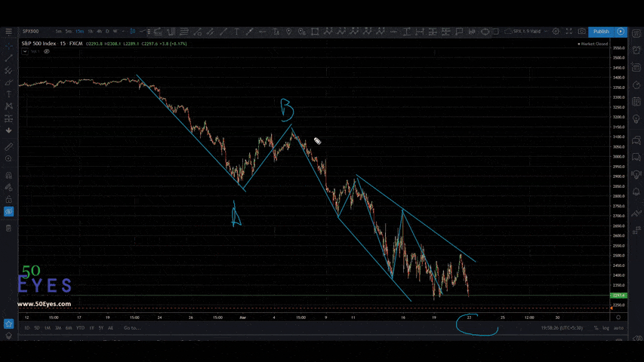
Task: Select the text tool in left sidebar
Action: point(8,94)
